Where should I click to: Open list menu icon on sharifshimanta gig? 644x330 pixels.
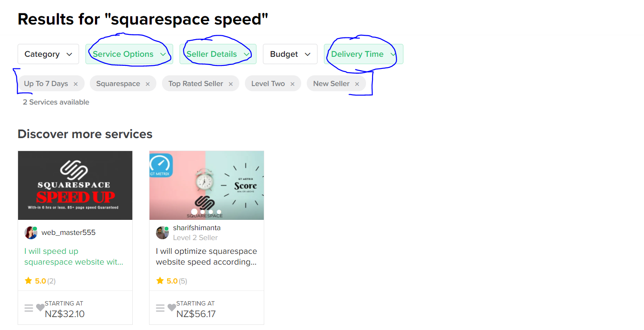tap(160, 308)
